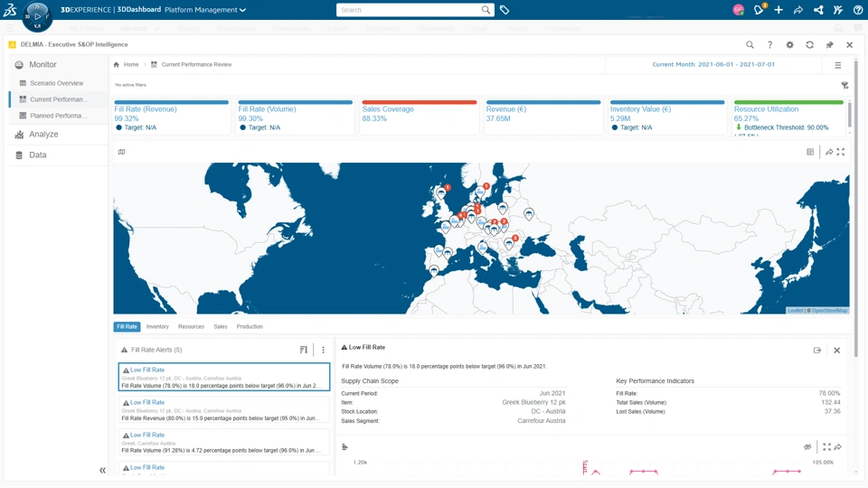The image size is (868, 488).
Task: Click the map view icon above the map
Action: 122,152
